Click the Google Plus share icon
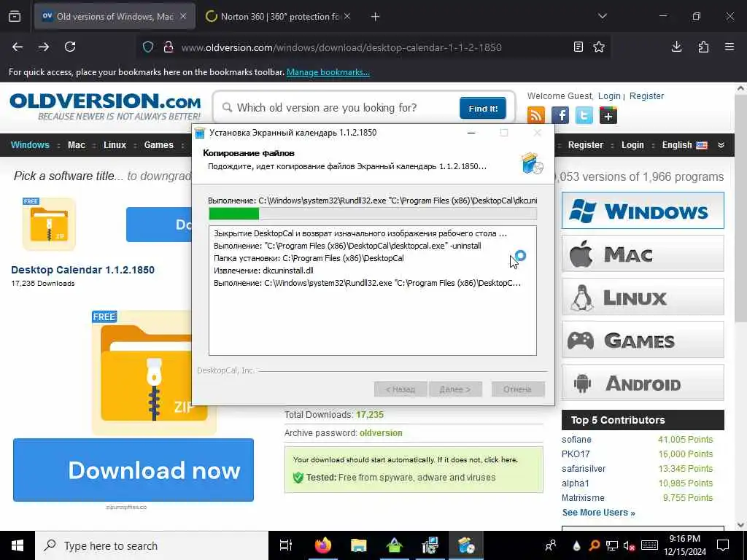 click(x=608, y=115)
